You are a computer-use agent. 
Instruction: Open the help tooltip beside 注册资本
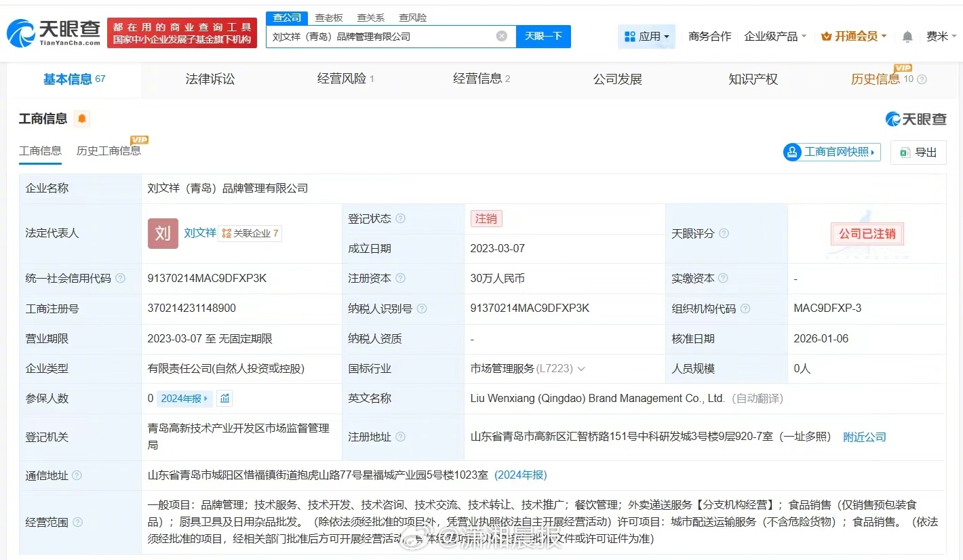click(400, 279)
